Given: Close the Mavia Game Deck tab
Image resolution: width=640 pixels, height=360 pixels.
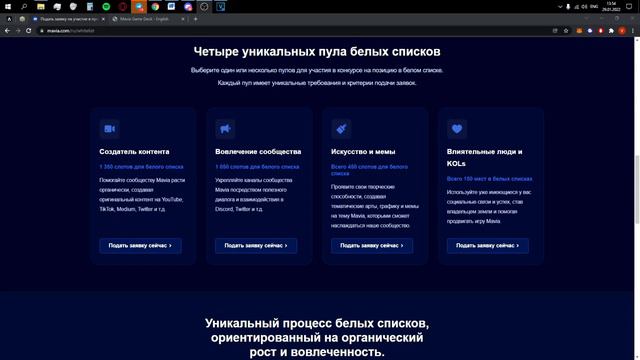Looking at the screenshot, I should (x=183, y=19).
